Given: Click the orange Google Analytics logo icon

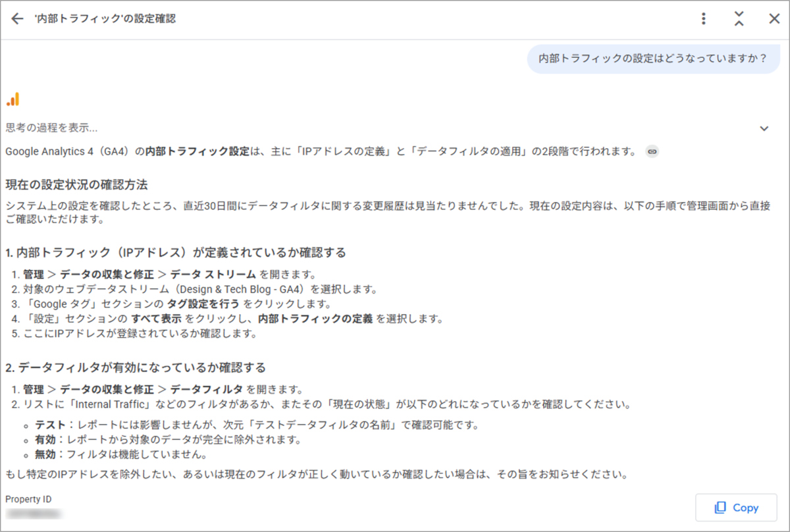Looking at the screenshot, I should point(13,99).
